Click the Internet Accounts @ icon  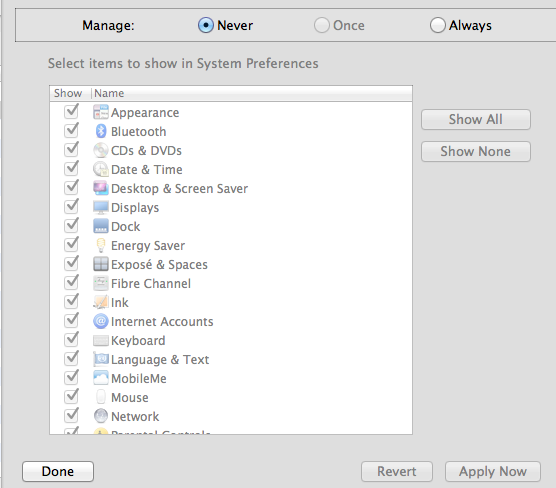tap(101, 321)
